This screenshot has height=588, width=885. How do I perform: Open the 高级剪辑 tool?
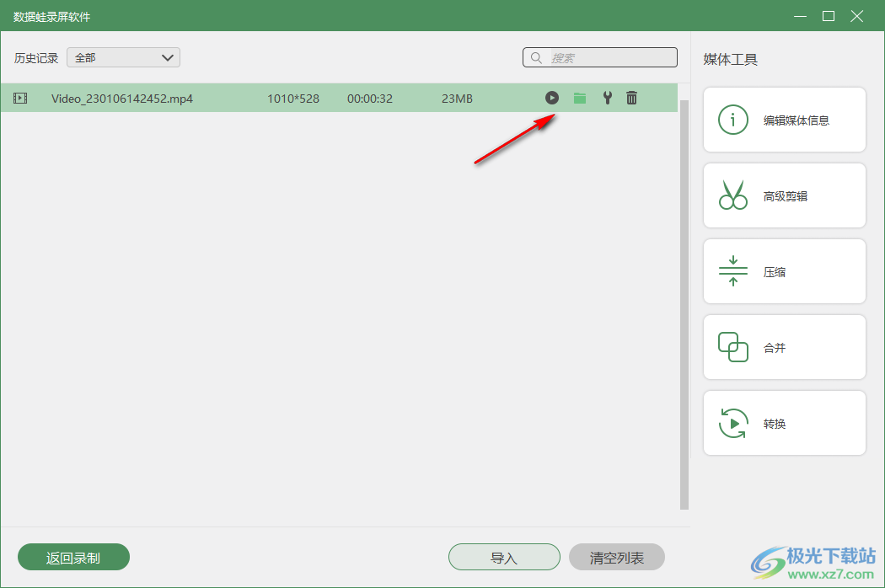[785, 195]
